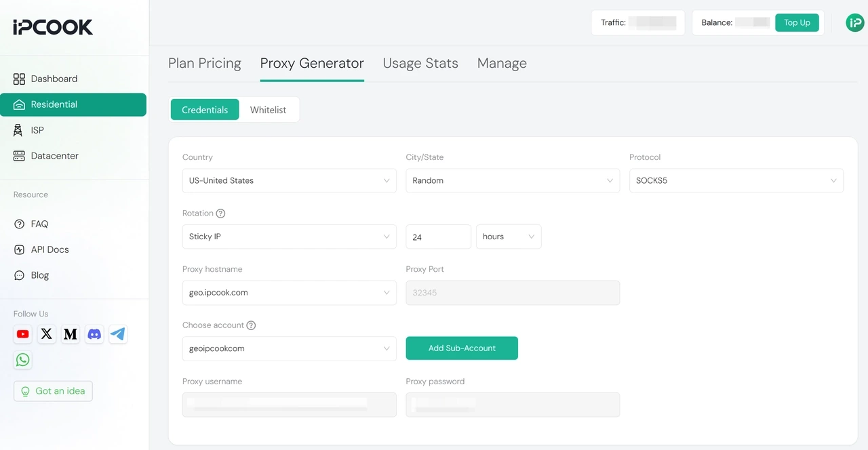Open the Medium social link
868x450 pixels.
click(x=71, y=334)
